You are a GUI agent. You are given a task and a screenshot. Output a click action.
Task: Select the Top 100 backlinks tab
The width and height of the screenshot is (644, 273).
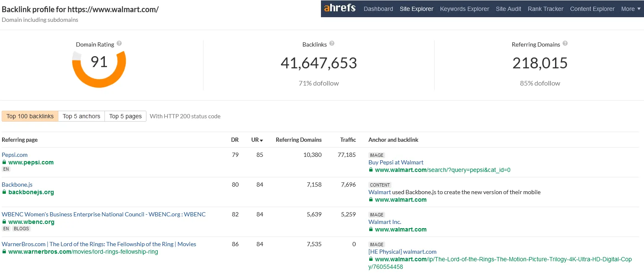click(x=30, y=116)
